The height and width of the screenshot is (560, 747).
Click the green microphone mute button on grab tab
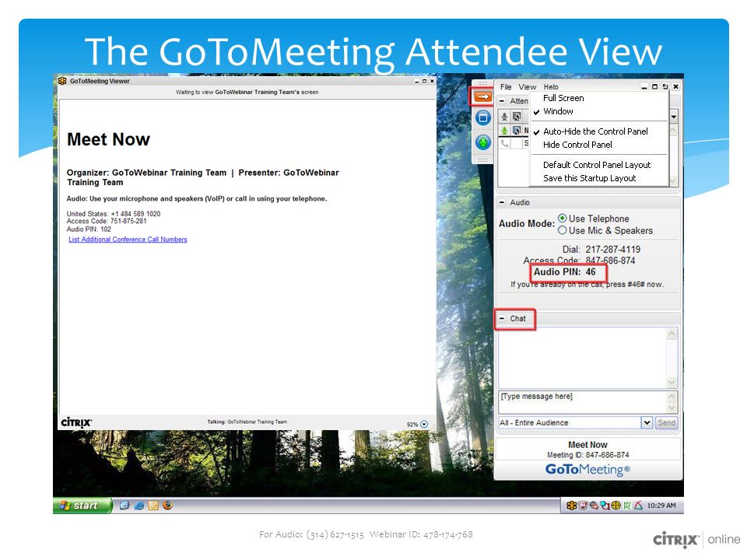click(x=482, y=142)
